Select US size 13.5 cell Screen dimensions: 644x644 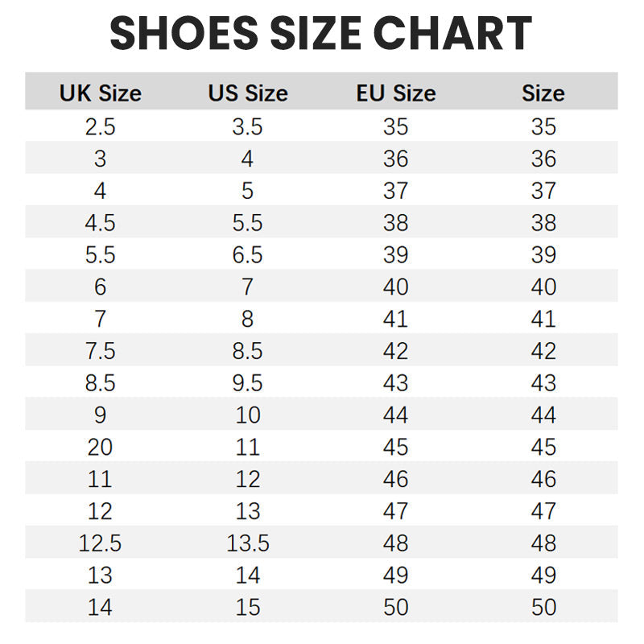[x=247, y=543]
